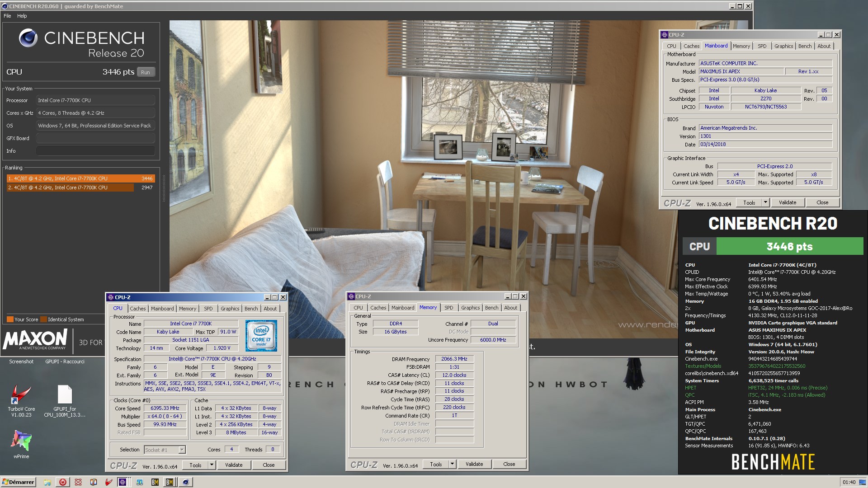Image resolution: width=868 pixels, height=488 pixels.
Task: Click the Core Speed value 6395.33 MHz
Action: click(165, 408)
